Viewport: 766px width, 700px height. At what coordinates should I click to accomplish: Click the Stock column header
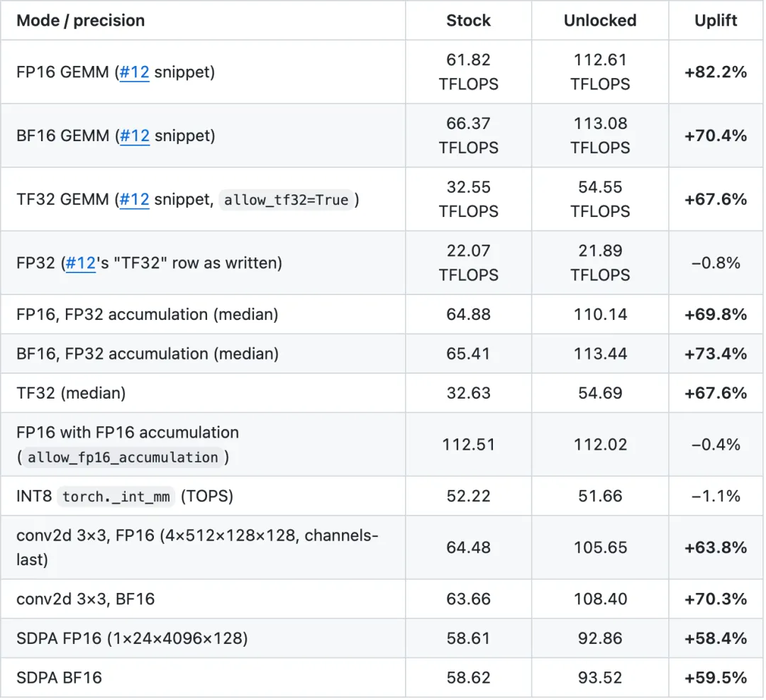(468, 21)
